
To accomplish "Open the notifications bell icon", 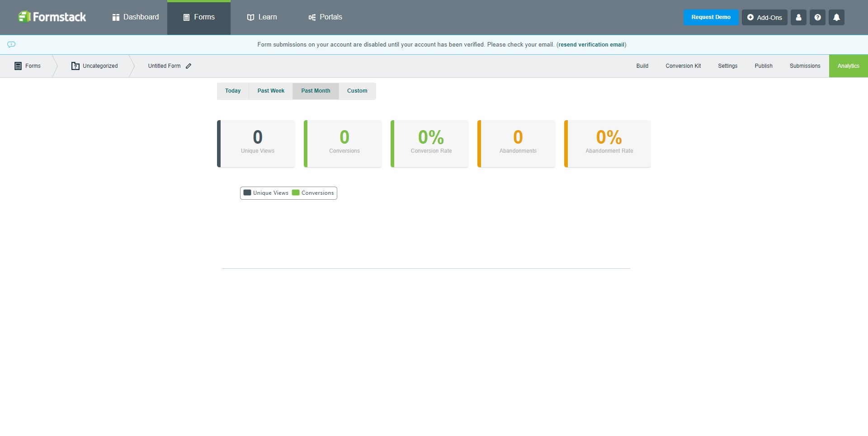I will 836,17.
